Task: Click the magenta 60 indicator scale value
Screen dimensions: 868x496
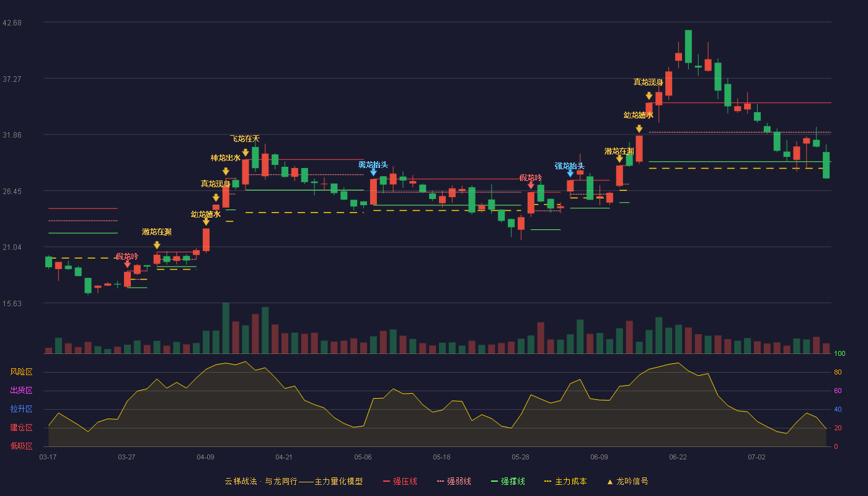Action: (838, 391)
